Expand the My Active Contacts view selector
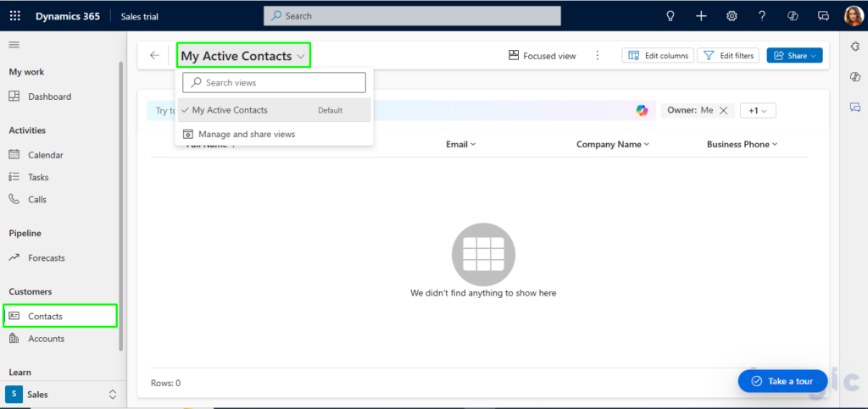This screenshot has width=868, height=409. click(x=243, y=56)
